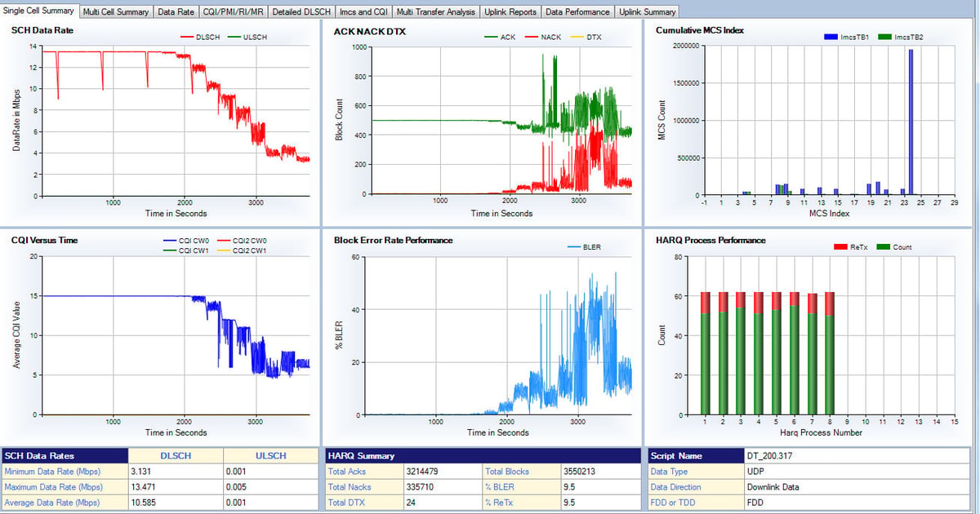Viewport: 980px width, 514px height.
Task: Click the DLSCH red legend marker
Action: coord(187,37)
